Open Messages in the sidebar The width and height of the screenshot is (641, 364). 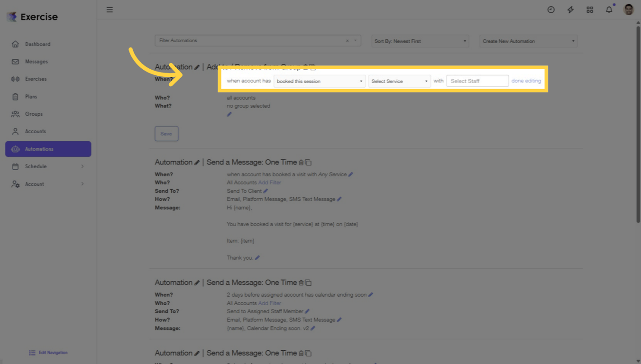click(x=36, y=61)
